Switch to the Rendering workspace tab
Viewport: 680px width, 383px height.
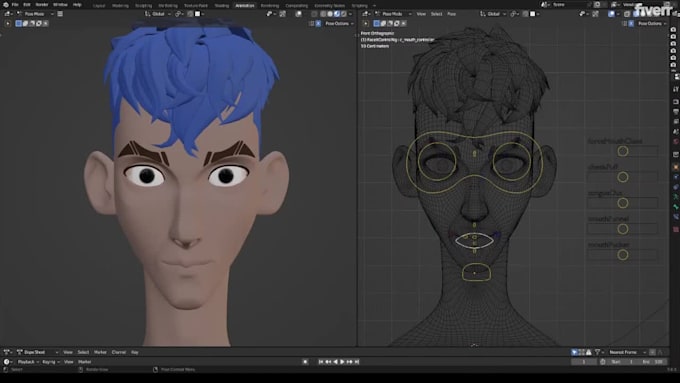pyautogui.click(x=270, y=6)
